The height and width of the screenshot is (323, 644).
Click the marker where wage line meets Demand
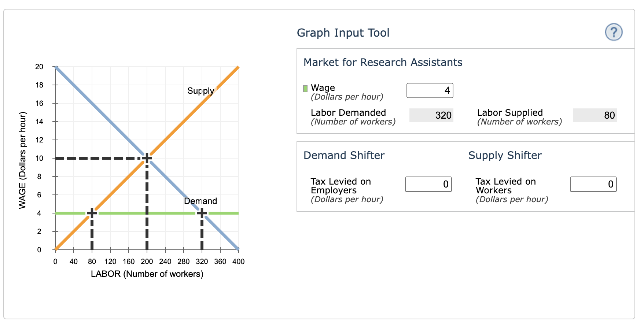(202, 213)
